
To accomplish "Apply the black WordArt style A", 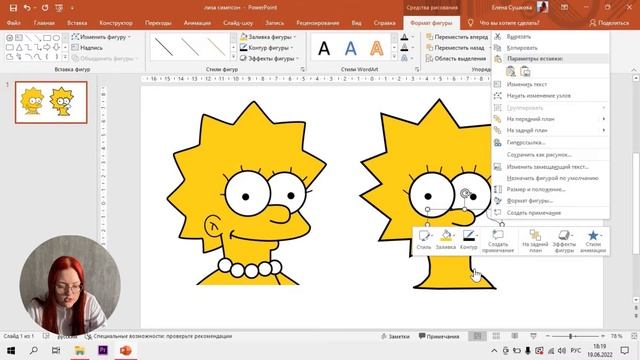I will coord(324,48).
